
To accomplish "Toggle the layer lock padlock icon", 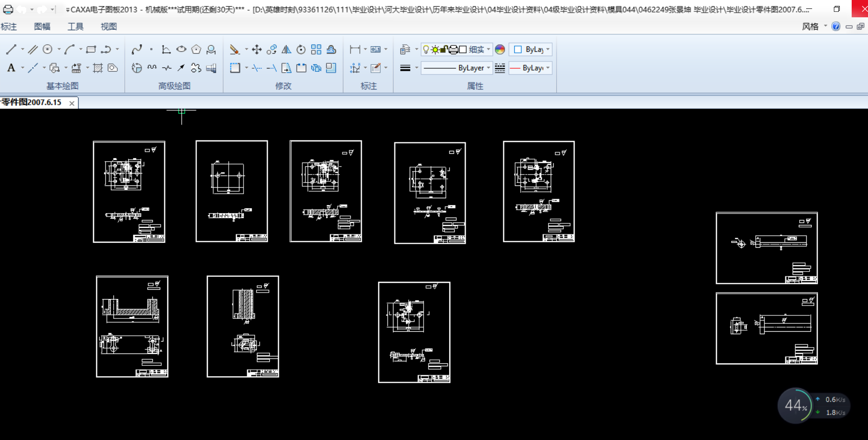I will coord(444,49).
